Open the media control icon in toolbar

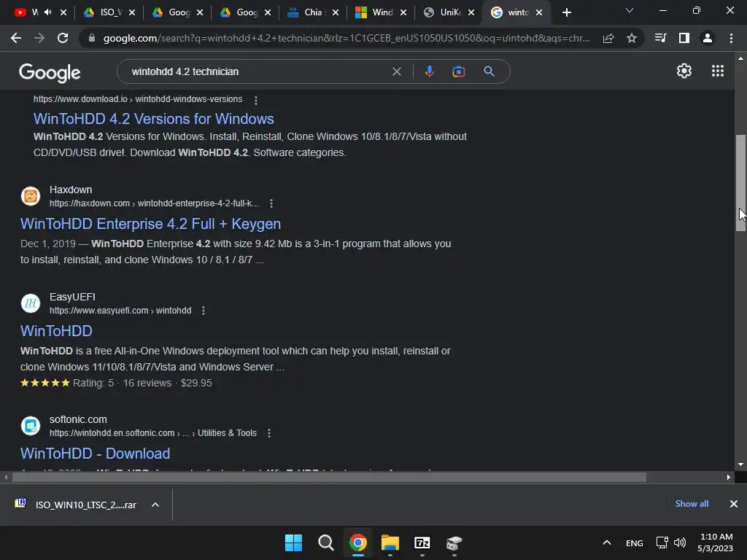[660, 38]
